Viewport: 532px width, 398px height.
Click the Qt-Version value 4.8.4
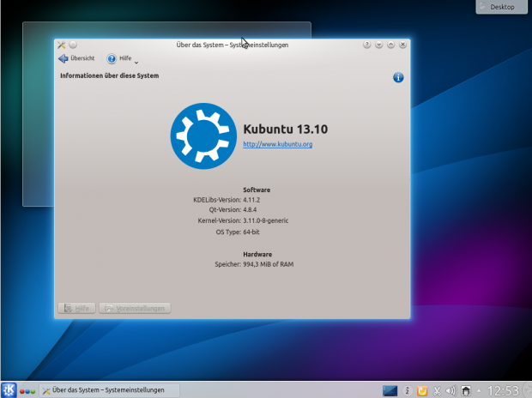coord(250,209)
